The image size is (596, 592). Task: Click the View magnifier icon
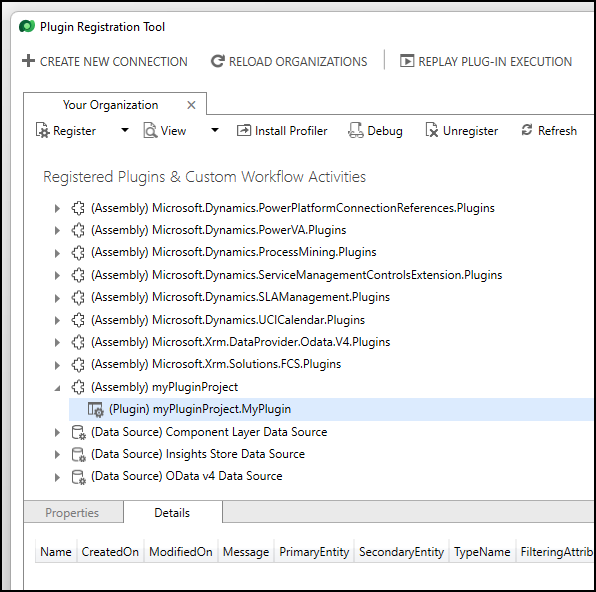click(150, 130)
